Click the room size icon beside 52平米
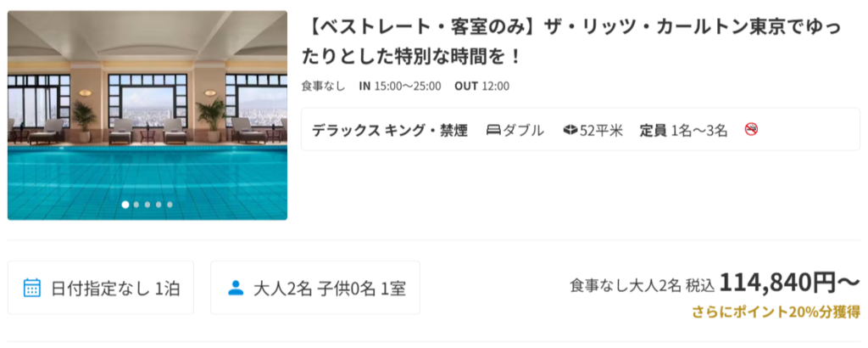The height and width of the screenshot is (348, 868). coord(570,130)
